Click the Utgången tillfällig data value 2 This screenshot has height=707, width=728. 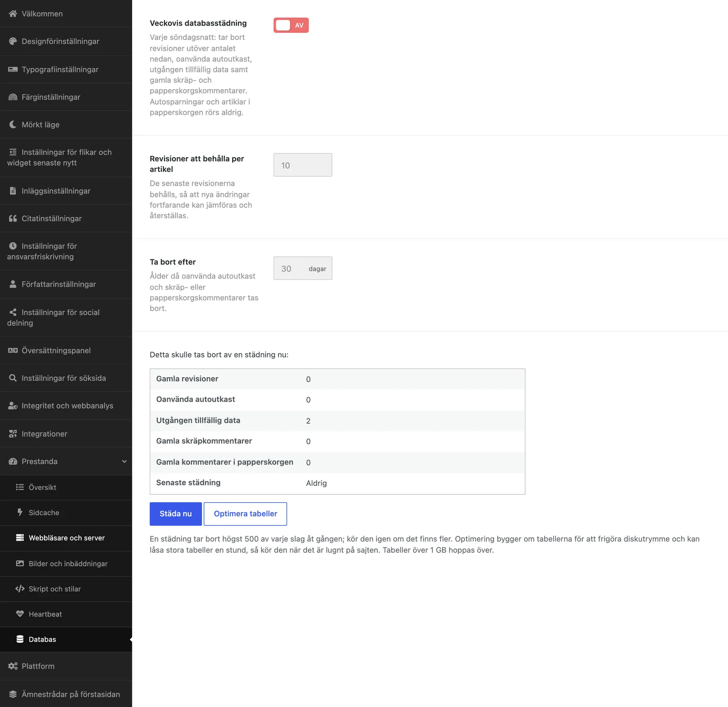click(308, 421)
